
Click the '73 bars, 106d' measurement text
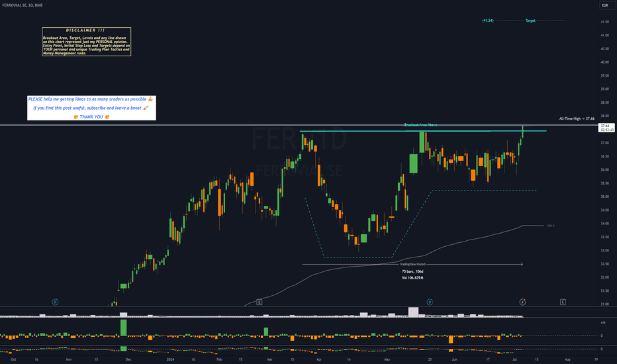412,271
